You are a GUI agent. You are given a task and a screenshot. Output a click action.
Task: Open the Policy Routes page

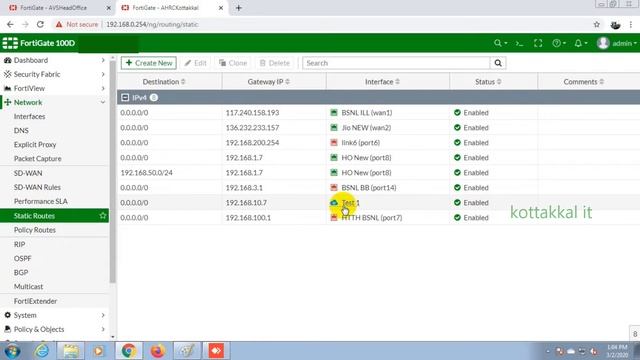35,230
